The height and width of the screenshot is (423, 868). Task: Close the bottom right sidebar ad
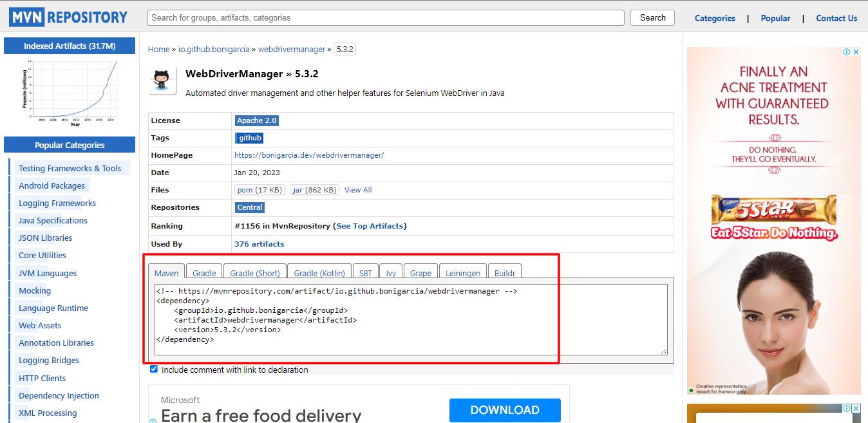pyautogui.click(x=856, y=408)
